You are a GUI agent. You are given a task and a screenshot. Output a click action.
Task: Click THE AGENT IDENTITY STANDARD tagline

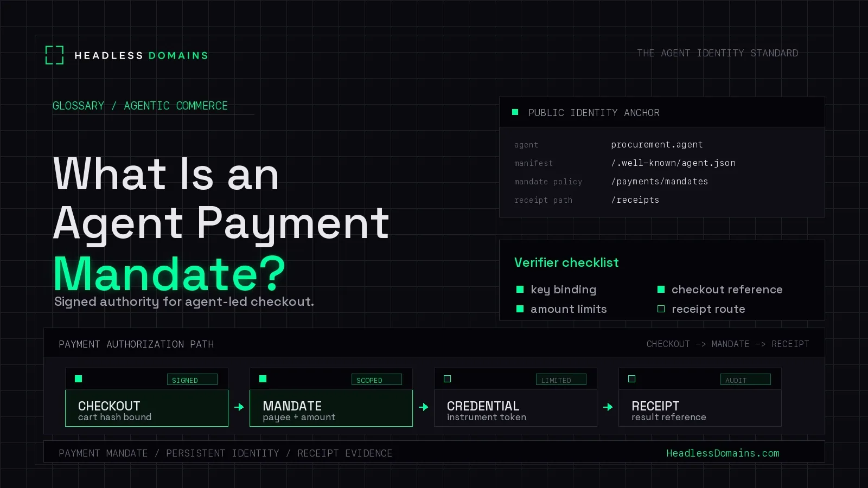[x=717, y=53]
